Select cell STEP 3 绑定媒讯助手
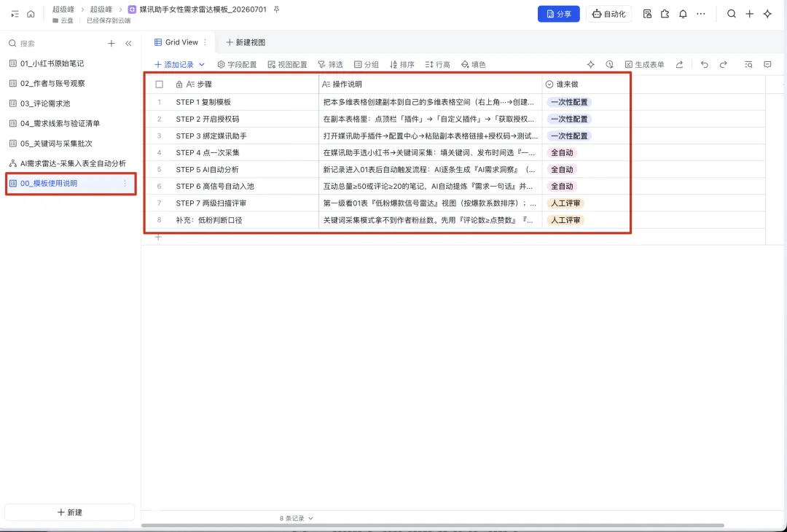 pyautogui.click(x=246, y=136)
